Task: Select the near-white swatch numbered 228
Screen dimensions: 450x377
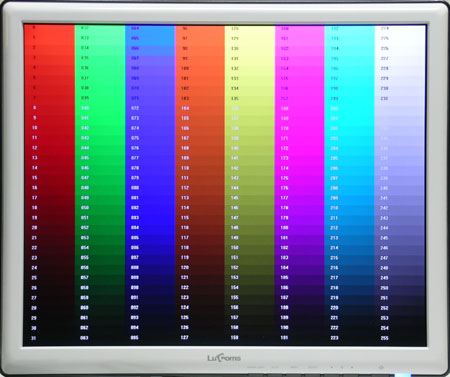Action: point(400,68)
